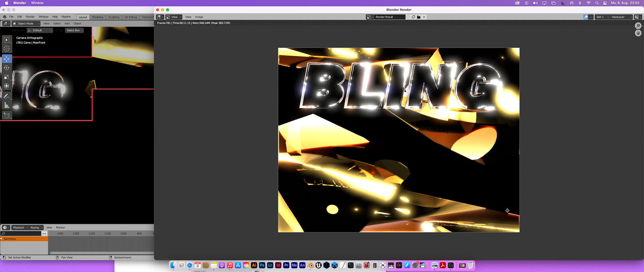Viewport: 644px width, 272px height.
Task: Open the Marker menu in timeline
Action: (x=60, y=228)
